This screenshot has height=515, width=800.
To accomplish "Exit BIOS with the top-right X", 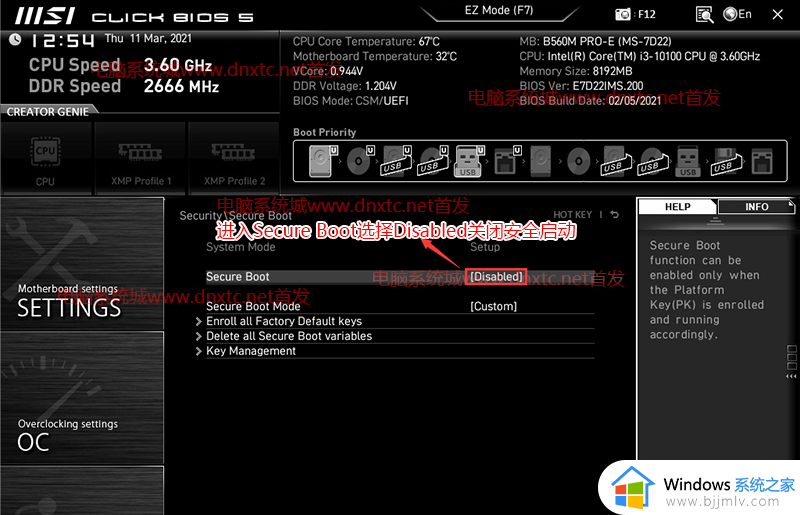I will (x=778, y=15).
